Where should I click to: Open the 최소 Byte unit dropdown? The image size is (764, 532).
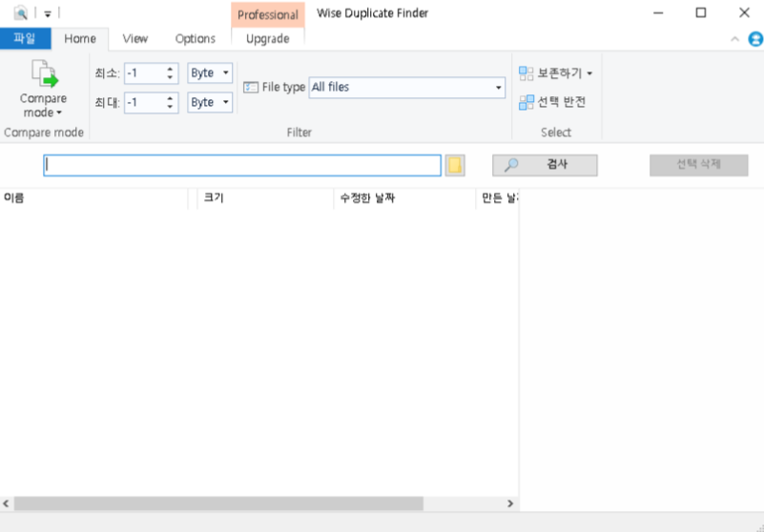tap(210, 73)
